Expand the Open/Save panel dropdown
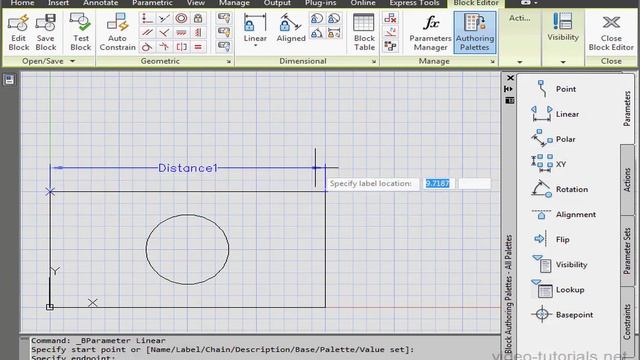Viewport: 640px width, 360px height. pos(72,61)
